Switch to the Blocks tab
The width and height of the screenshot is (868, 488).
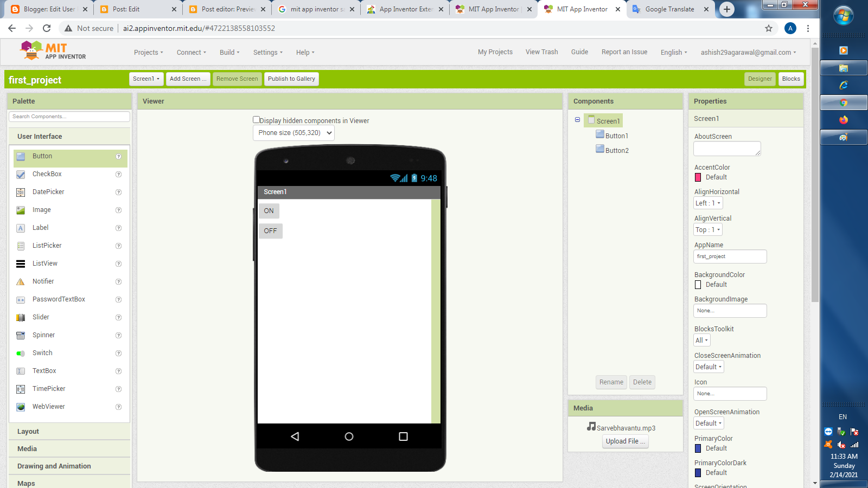point(791,79)
